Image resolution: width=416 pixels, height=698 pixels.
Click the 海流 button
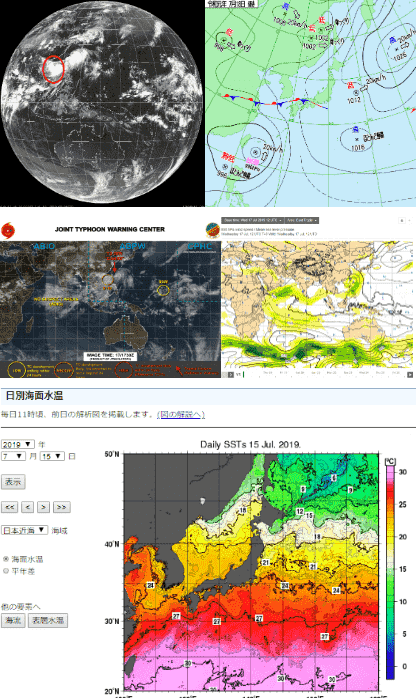coord(13,621)
